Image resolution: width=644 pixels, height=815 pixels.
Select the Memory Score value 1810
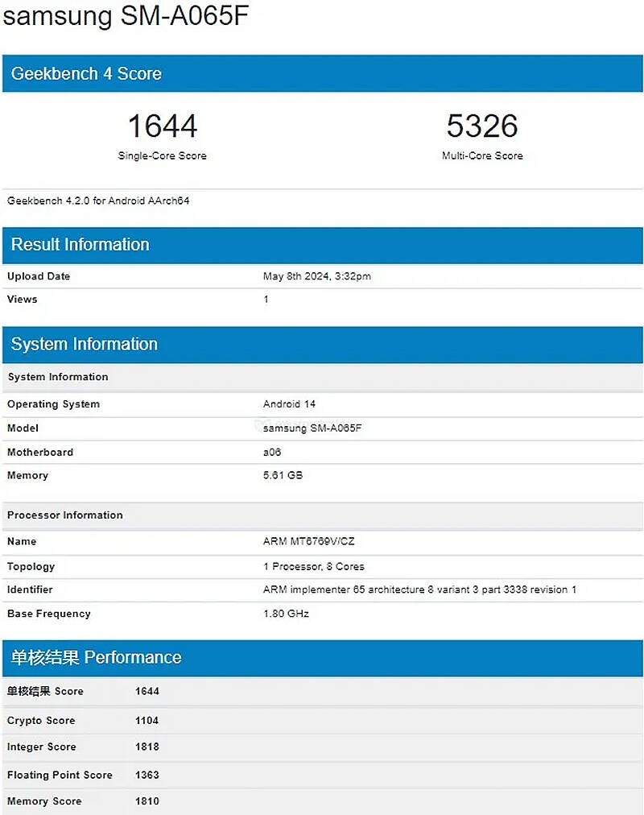147,801
